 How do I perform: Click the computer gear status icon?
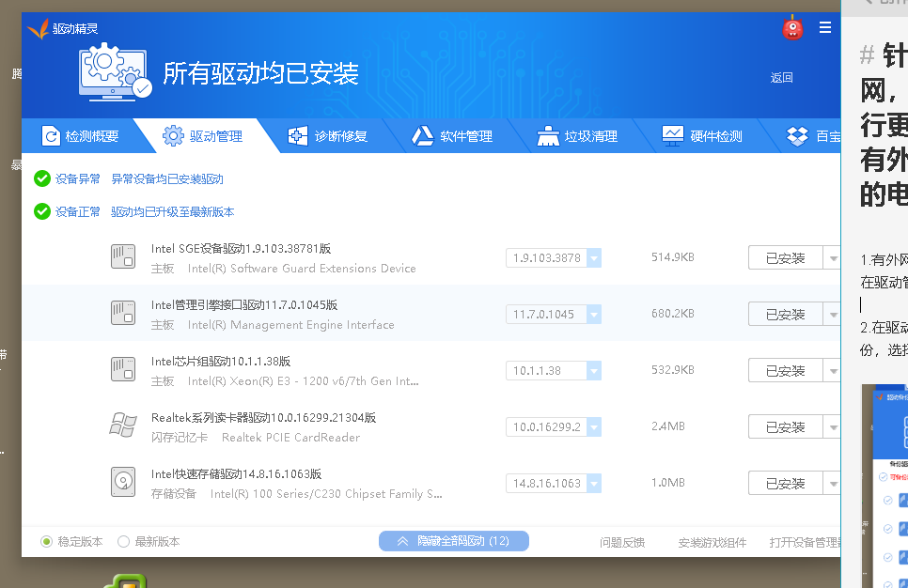click(115, 72)
